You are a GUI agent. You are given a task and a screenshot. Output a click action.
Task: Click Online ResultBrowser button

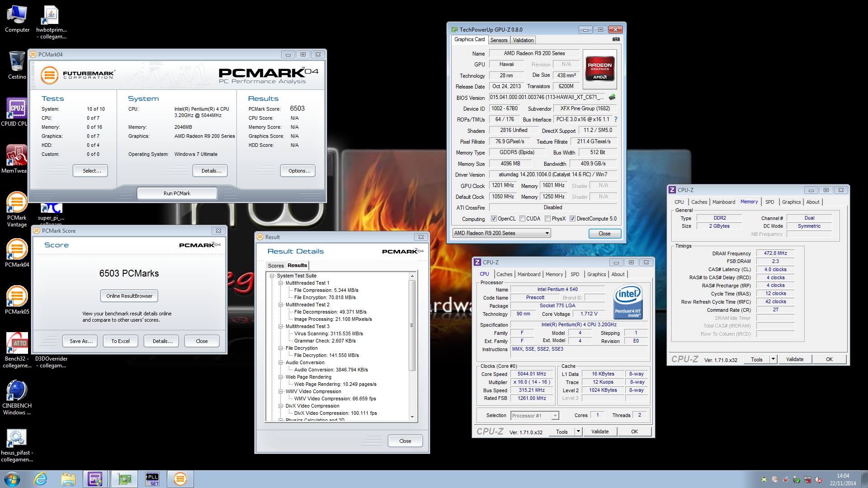coord(129,296)
